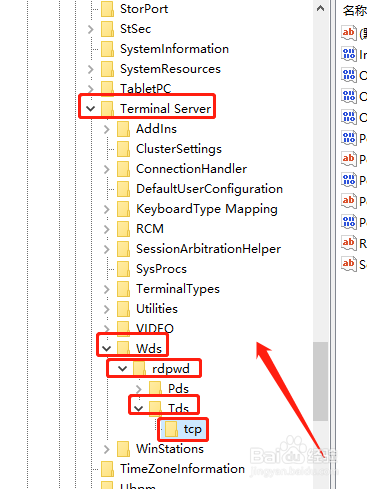Select the StorPort folder icon
The height and width of the screenshot is (489, 367).
point(108,9)
